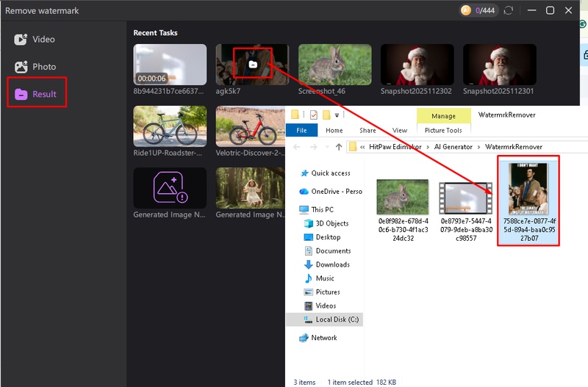Open the Generated Image girl on swing task
This screenshot has width=588, height=387.
point(250,188)
